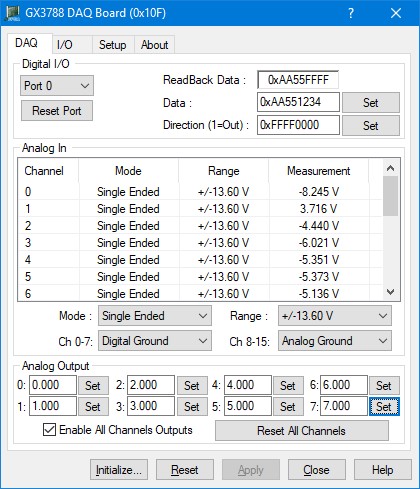Click analog output 5 value field
420x489 pixels.
point(248,406)
